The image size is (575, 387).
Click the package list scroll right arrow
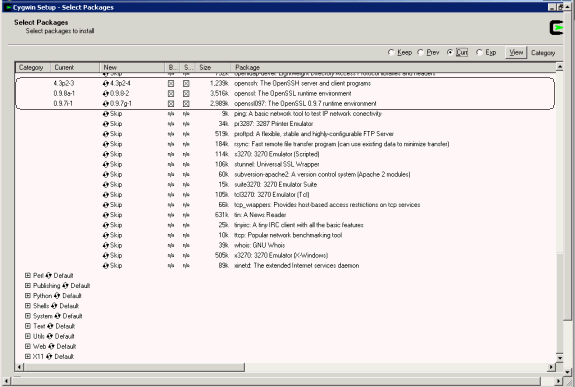pyautogui.click(x=551, y=367)
